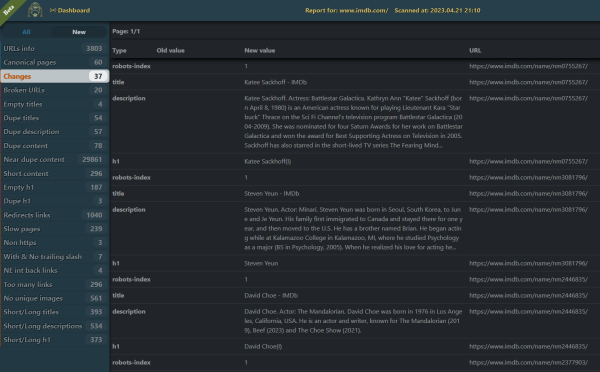
Task: Click 'Steven Yeun' h1 value
Action: pyautogui.click(x=261, y=263)
